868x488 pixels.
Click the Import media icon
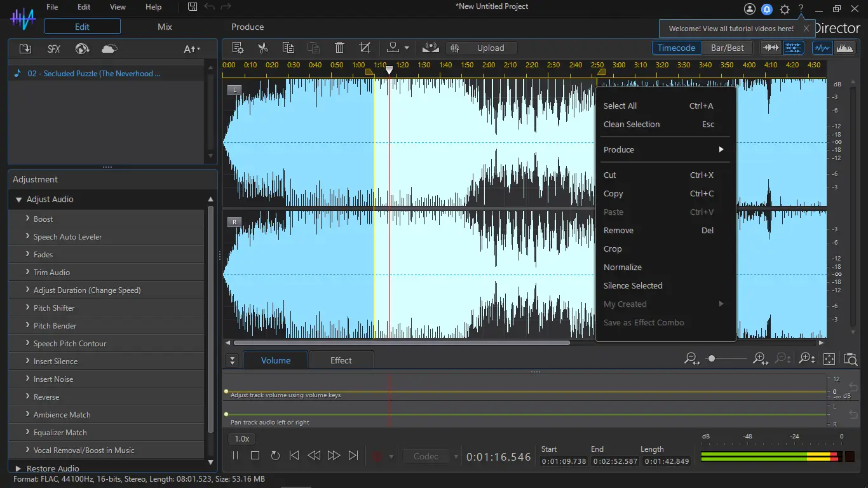[x=25, y=49]
